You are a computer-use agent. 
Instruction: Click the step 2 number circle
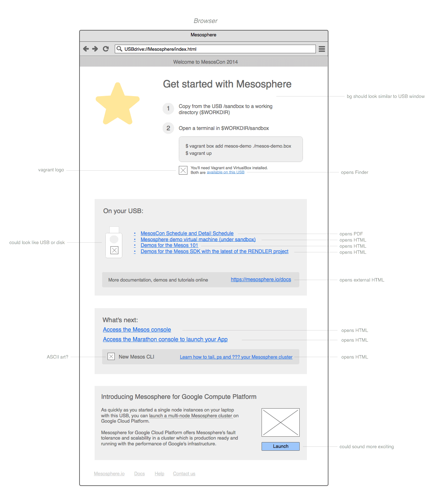pos(168,128)
